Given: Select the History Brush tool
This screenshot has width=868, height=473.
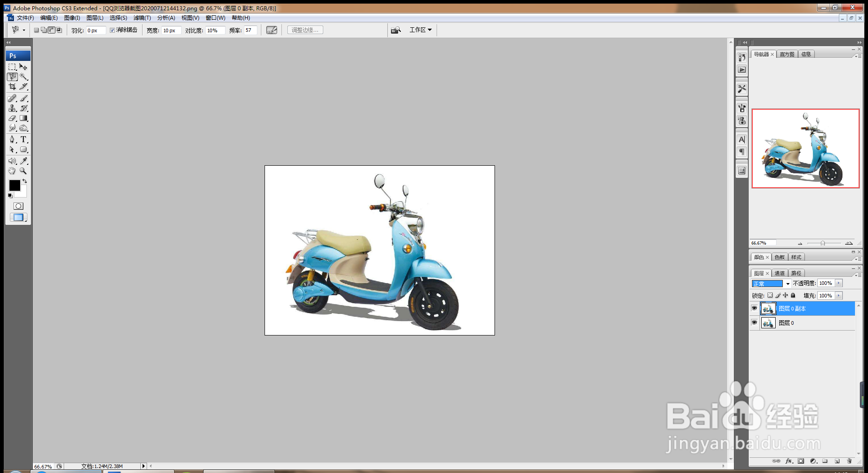Looking at the screenshot, I should tap(23, 108).
